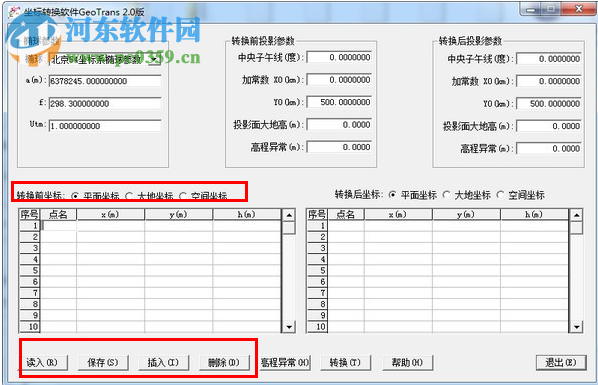The image size is (598, 385).
Task: Open help via 帮助(H) button
Action: [407, 362]
